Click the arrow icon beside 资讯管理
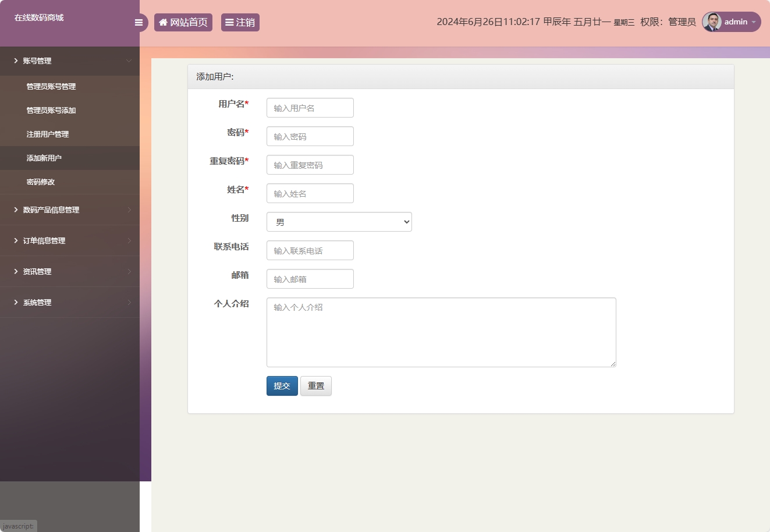The height and width of the screenshot is (532, 770). coord(129,271)
